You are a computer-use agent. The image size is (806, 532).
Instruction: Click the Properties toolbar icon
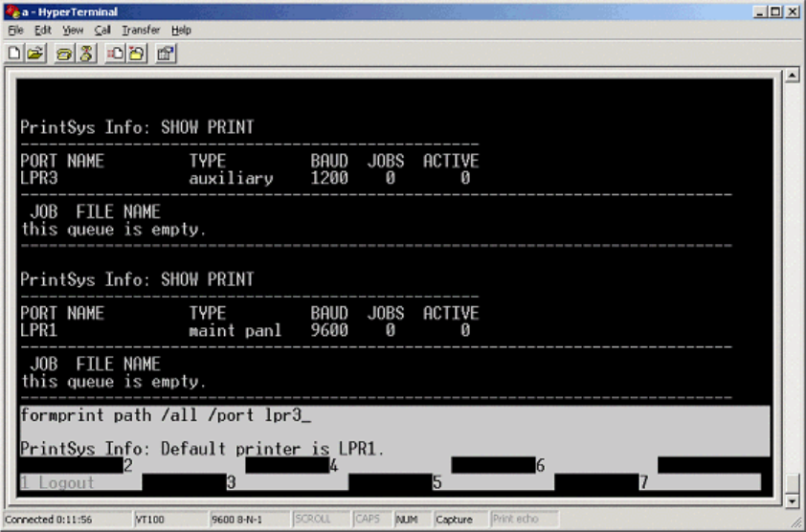(x=166, y=54)
